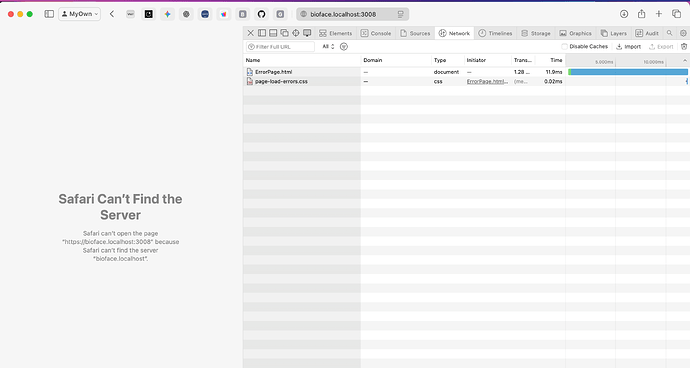Click the address bar showing bioface.localhost:3008
This screenshot has height=368, width=690.
click(x=352, y=14)
